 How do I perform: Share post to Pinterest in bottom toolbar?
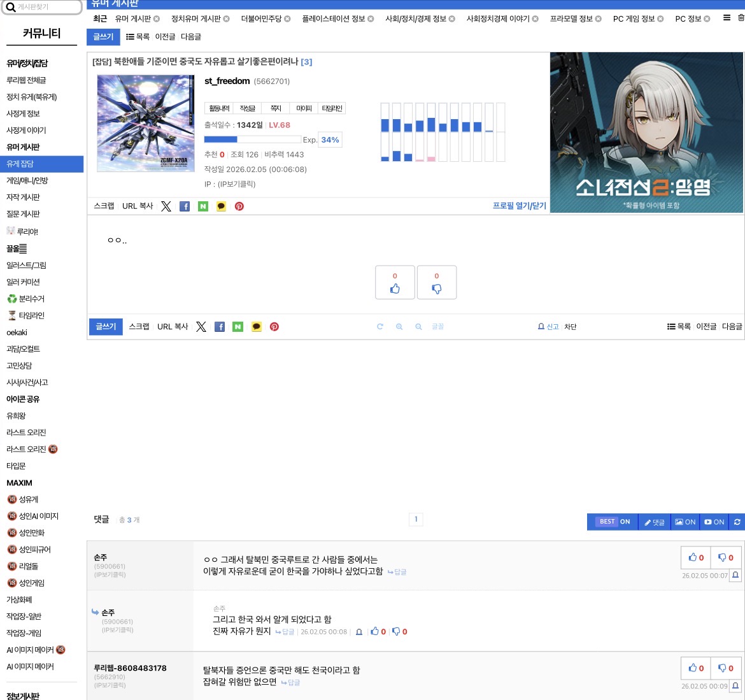(x=274, y=327)
